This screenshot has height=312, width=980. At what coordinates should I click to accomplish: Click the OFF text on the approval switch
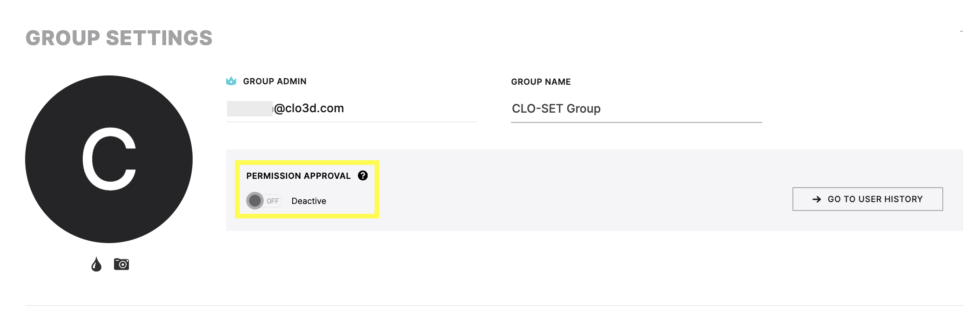tap(273, 201)
